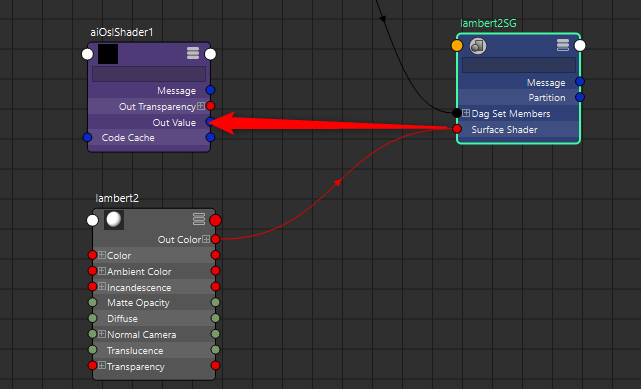This screenshot has height=389, width=641.
Task: Click the Message output port on lambert2SG
Action: [x=580, y=81]
